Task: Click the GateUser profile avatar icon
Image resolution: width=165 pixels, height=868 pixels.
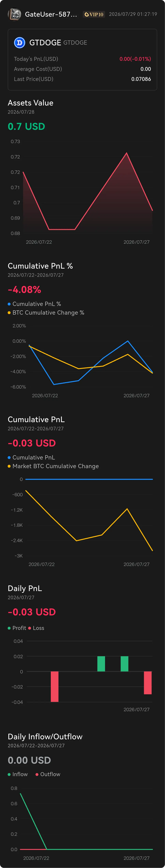Action: coord(14,14)
